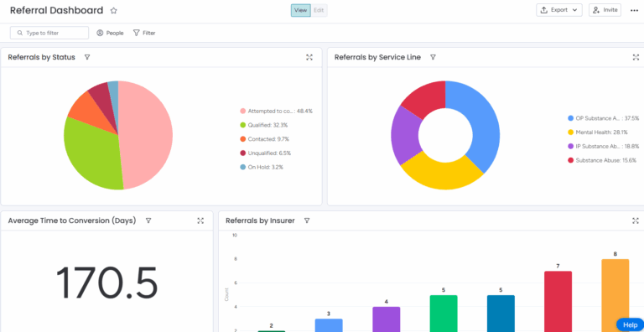Switch to Edit mode

click(319, 10)
